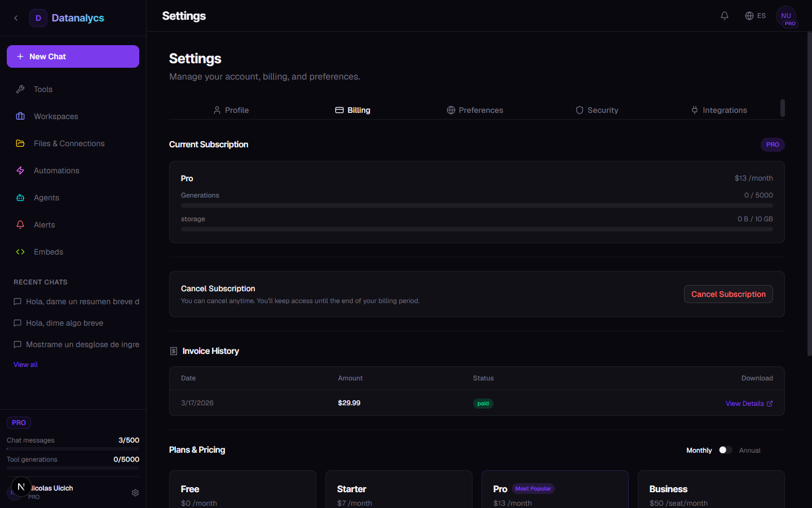The image size is (812, 508).
Task: Toggle Monthly/Annual billing switch
Action: point(725,450)
